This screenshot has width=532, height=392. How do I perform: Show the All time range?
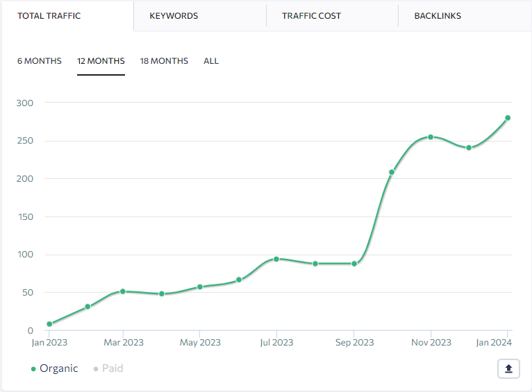(211, 61)
